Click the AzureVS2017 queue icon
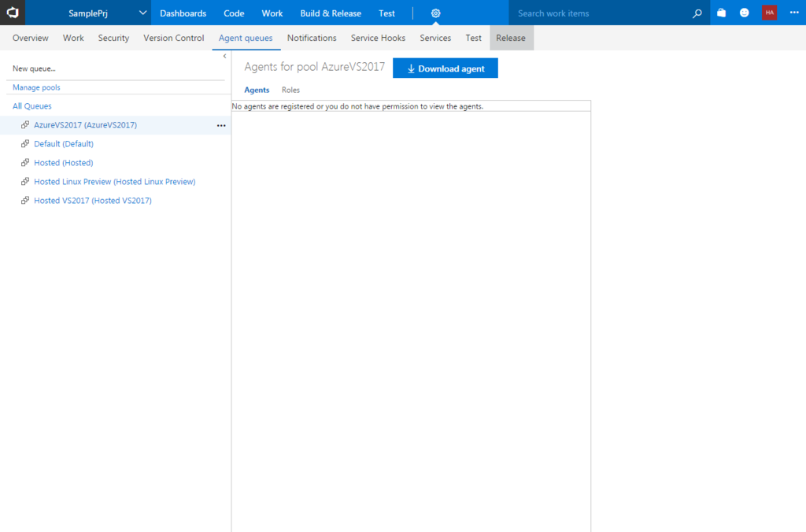The image size is (806, 532). pos(24,125)
